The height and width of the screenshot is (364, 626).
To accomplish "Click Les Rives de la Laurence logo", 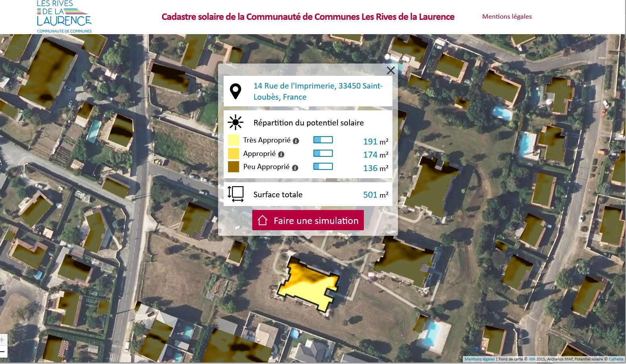I will 64,16.
